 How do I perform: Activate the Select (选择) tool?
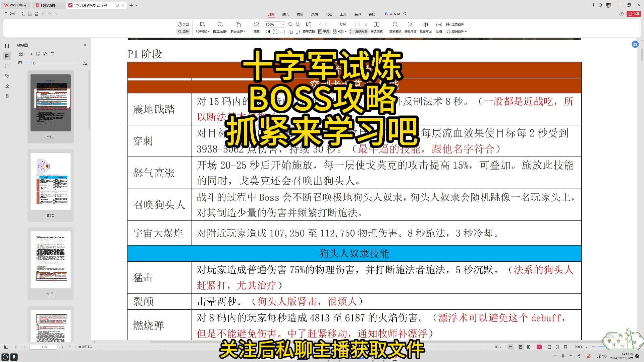click(x=183, y=31)
